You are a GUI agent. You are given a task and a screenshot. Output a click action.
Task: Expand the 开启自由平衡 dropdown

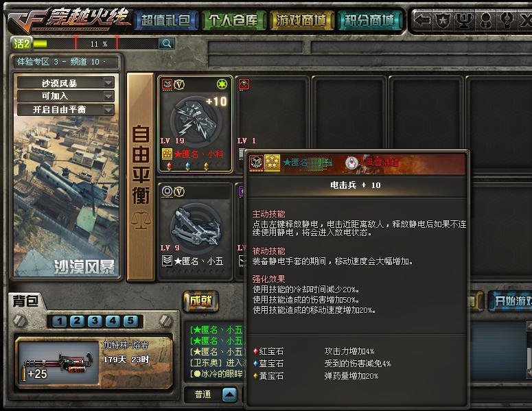coord(108,110)
